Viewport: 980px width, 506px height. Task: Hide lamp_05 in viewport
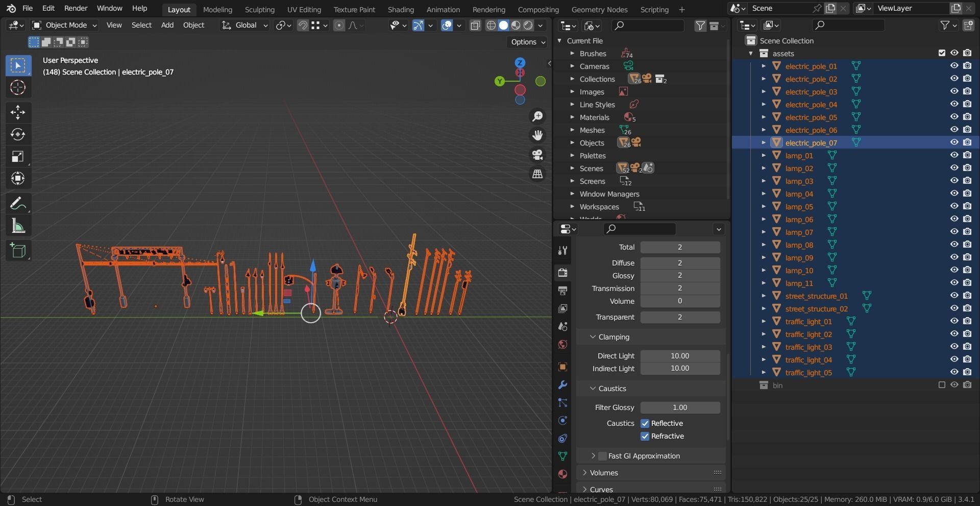click(x=954, y=206)
